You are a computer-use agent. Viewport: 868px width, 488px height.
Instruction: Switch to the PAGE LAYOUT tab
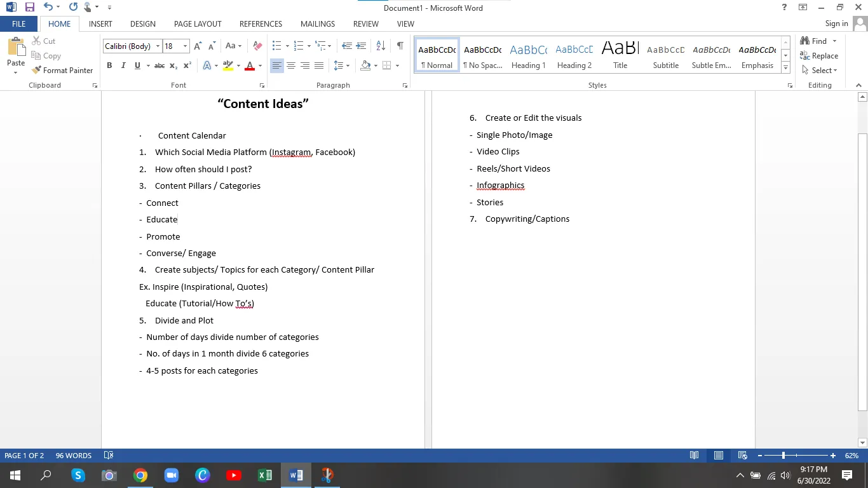pos(198,24)
